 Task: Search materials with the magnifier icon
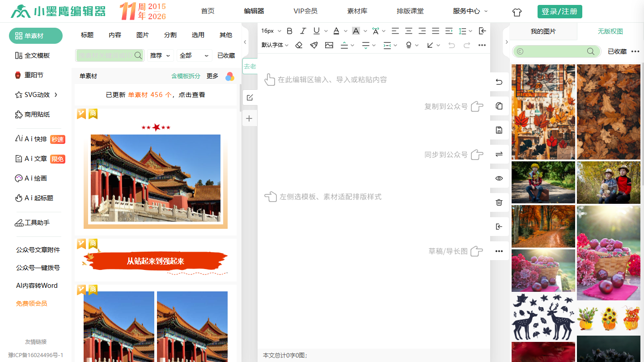138,55
